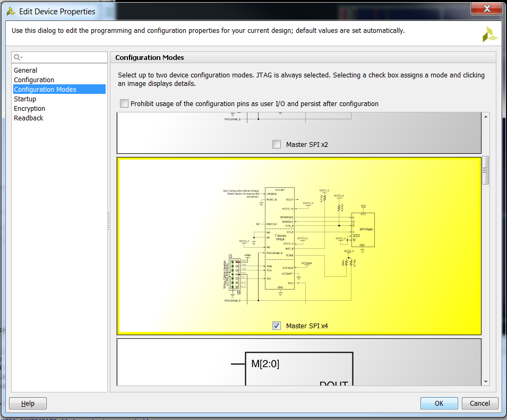Click the scroll up arrow of modes list
This screenshot has height=420, width=507.
(486, 117)
